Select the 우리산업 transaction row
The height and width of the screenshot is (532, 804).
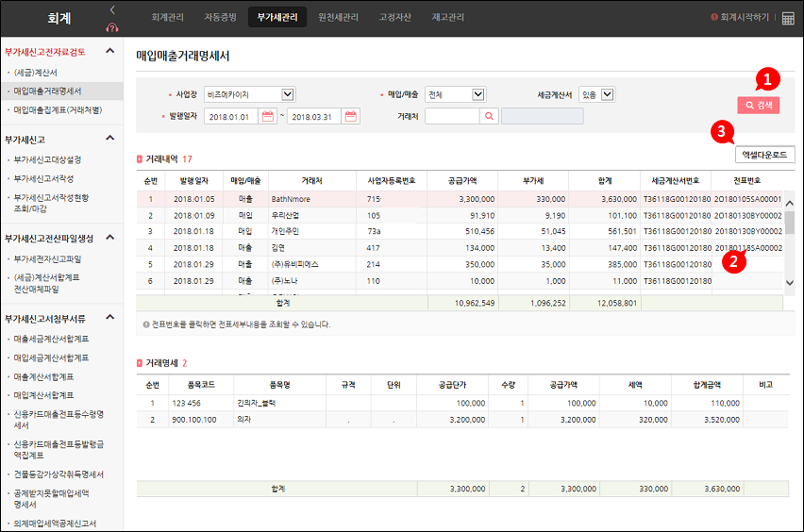(x=460, y=215)
